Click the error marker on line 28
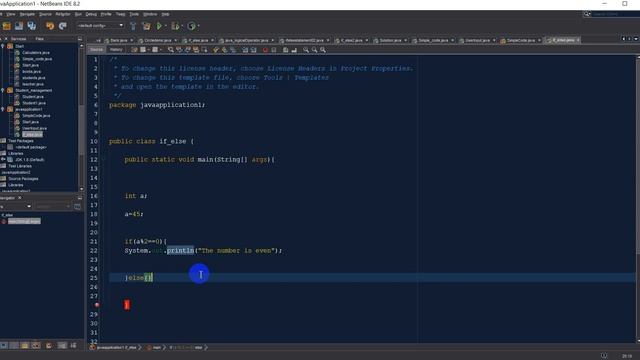The height and width of the screenshot is (360, 640). [x=97, y=305]
